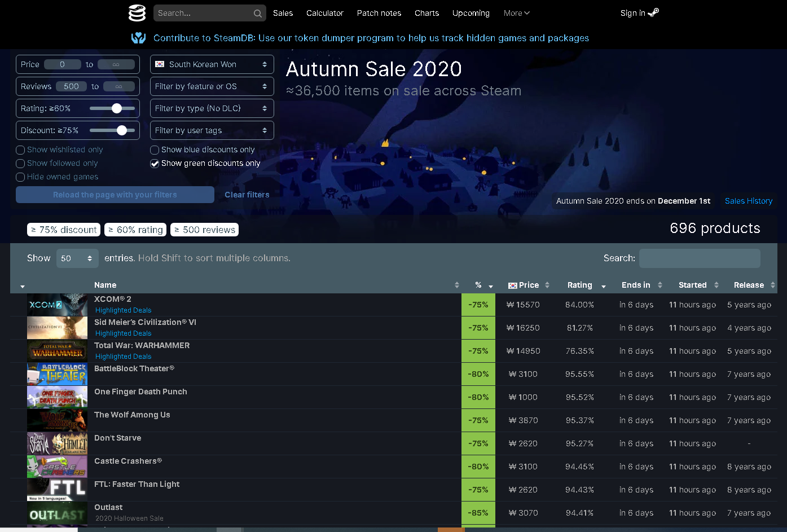The image size is (787, 532).
Task: Open the FTL game thumbnail
Action: (57, 490)
